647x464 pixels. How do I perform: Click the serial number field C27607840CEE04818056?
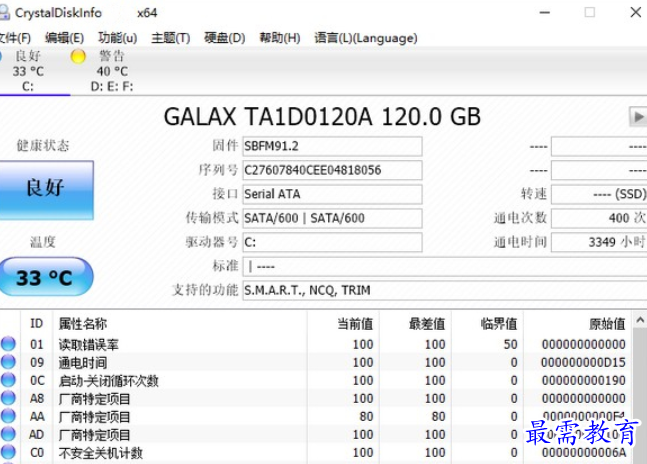(332, 170)
